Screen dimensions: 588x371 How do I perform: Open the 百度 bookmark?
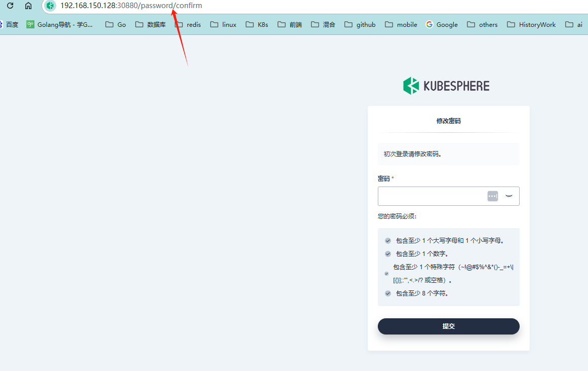(10, 24)
